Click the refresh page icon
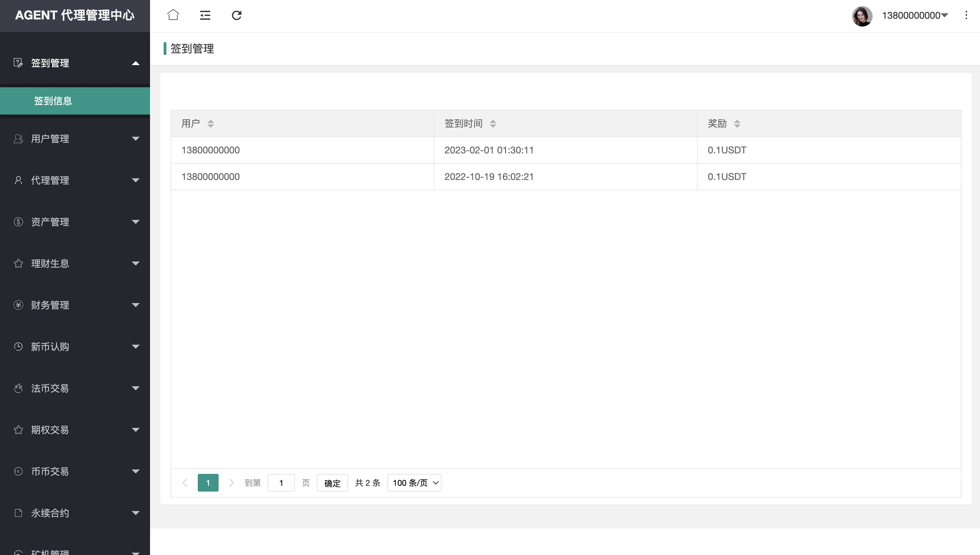This screenshot has height=555, width=980. pyautogui.click(x=237, y=15)
